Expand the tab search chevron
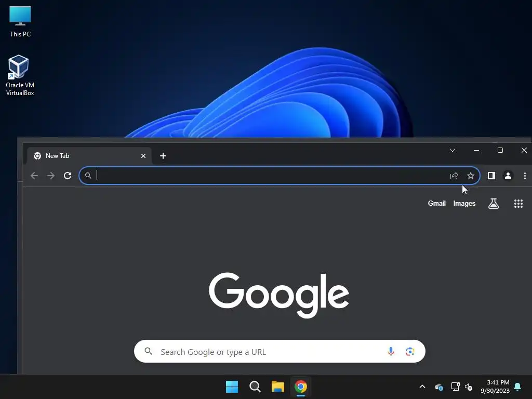 (453, 150)
